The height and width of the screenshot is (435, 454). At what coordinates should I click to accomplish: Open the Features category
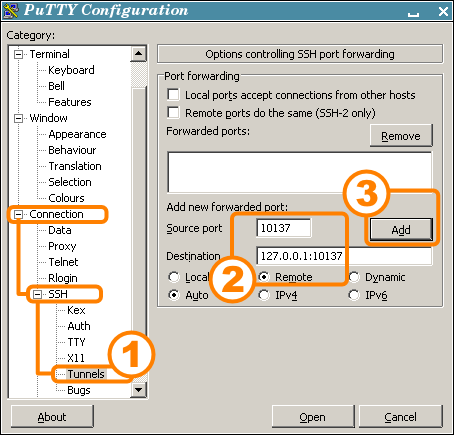pos(70,102)
